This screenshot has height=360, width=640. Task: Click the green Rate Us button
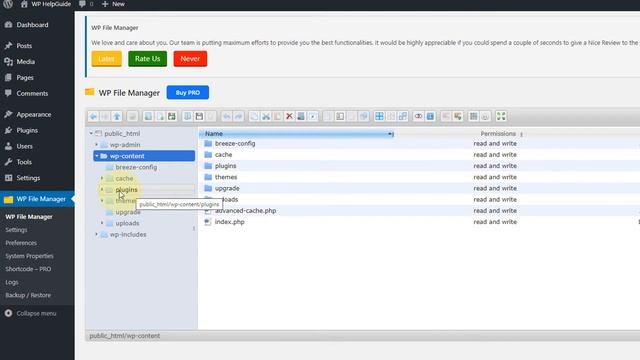pos(147,59)
